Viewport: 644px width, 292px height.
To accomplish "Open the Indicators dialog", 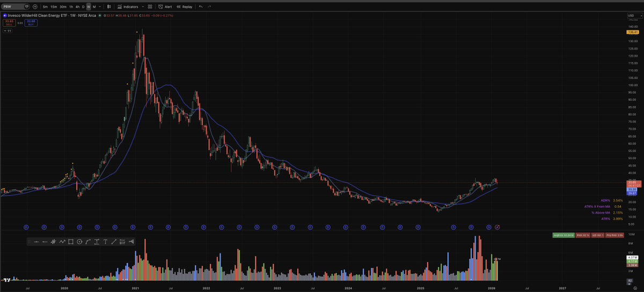I will [128, 6].
